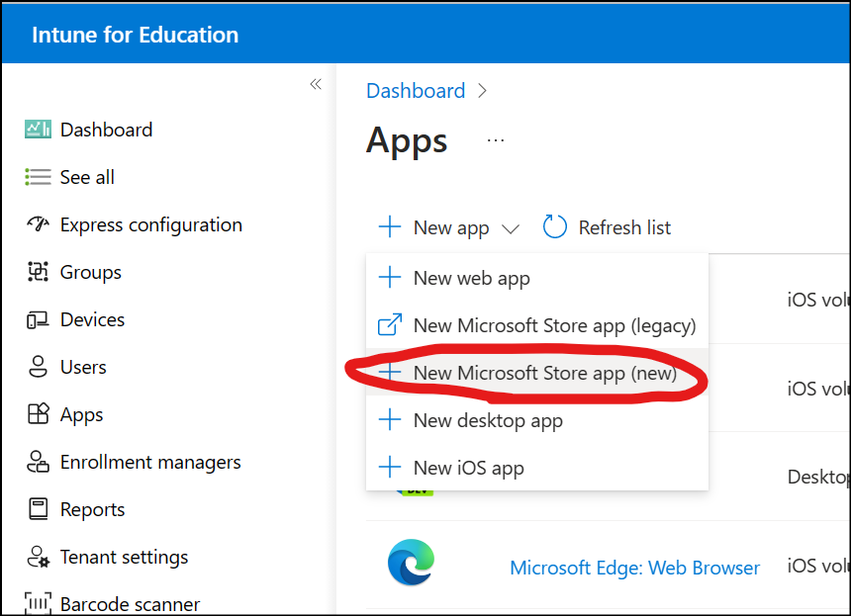Image resolution: width=851 pixels, height=616 pixels.
Task: Expand the New app dropdown chevron
Action: (511, 229)
